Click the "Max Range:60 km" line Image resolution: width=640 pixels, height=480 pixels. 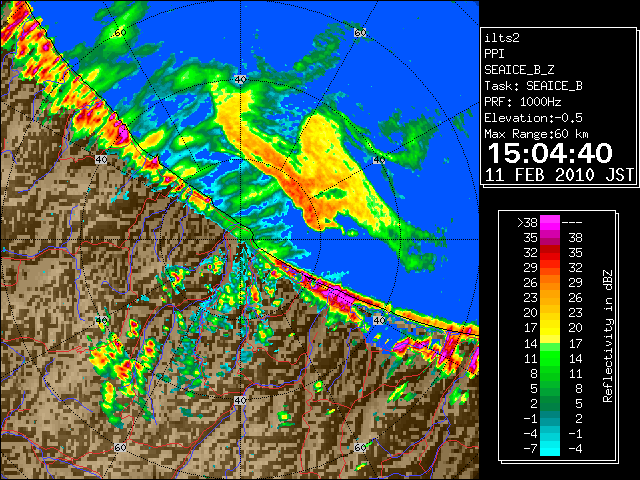click(x=536, y=134)
